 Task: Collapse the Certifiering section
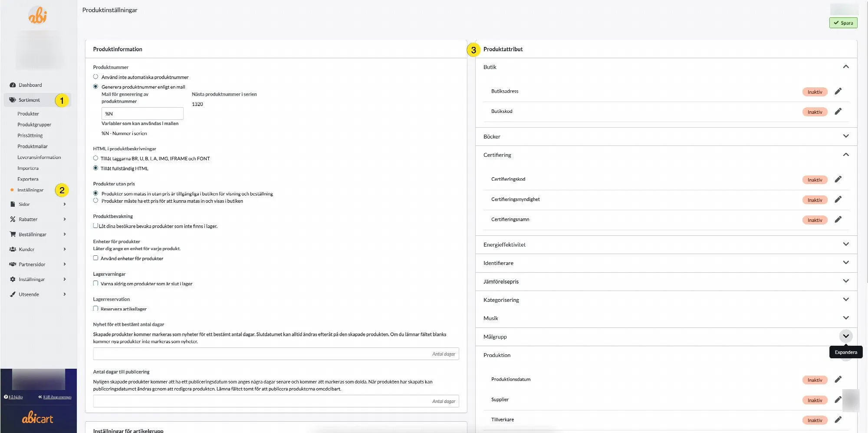[846, 155]
